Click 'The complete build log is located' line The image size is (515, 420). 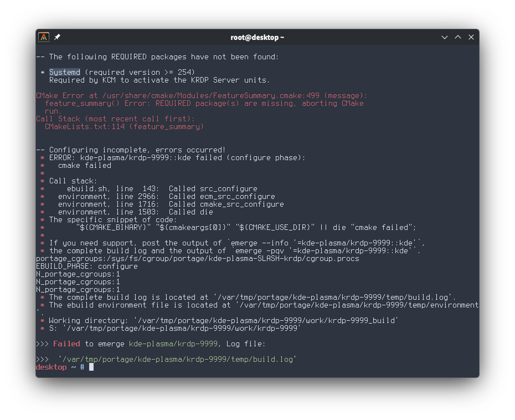pos(248,298)
